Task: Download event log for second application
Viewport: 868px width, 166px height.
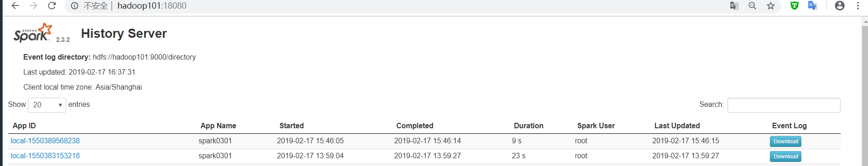Action: click(785, 156)
